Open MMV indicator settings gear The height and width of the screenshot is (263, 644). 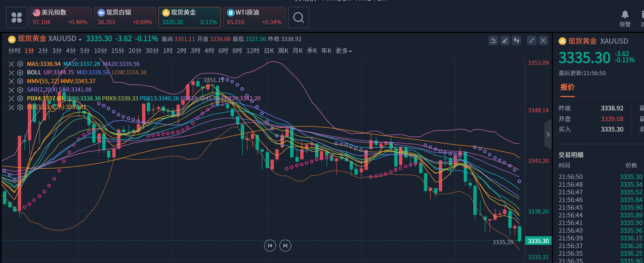pyautogui.click(x=20, y=81)
